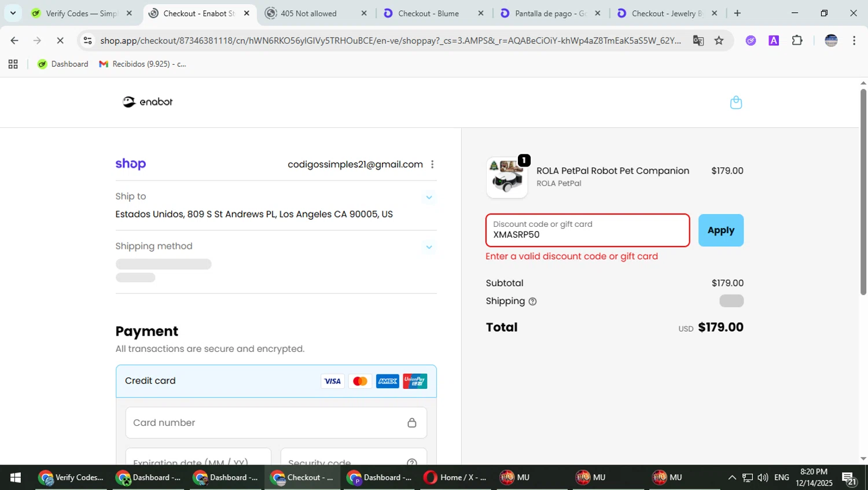Open the Google Translate icon
Image resolution: width=868 pixels, height=490 pixels.
[698, 40]
